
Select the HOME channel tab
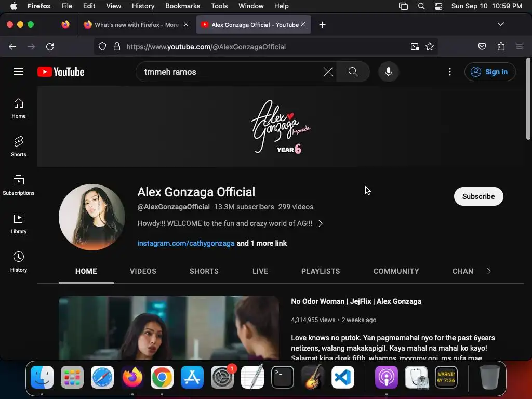pyautogui.click(x=86, y=271)
